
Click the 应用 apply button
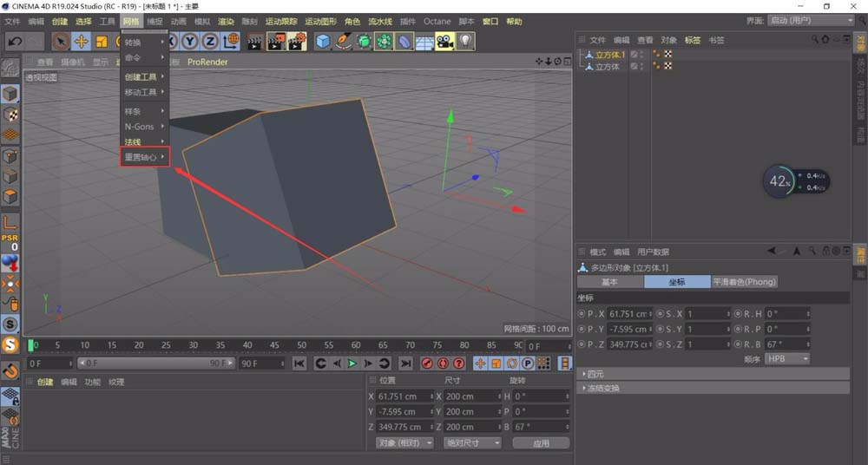click(541, 443)
